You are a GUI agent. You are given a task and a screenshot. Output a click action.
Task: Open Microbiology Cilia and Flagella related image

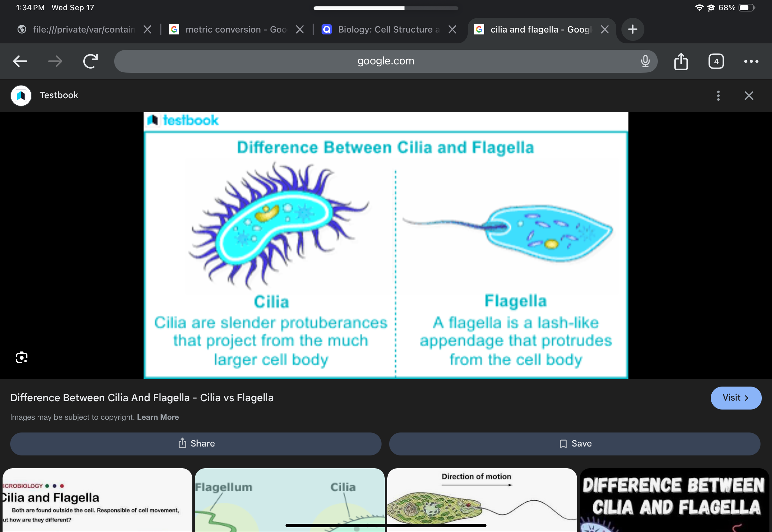97,500
